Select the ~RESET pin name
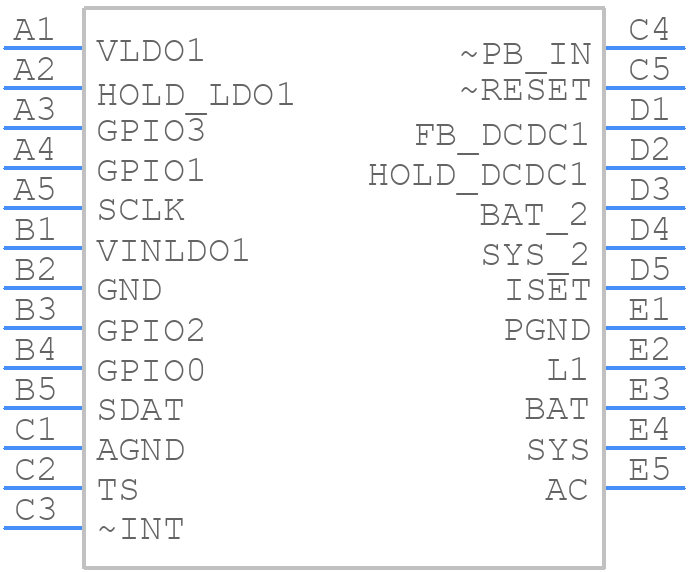The width and height of the screenshot is (688, 572). [525, 91]
